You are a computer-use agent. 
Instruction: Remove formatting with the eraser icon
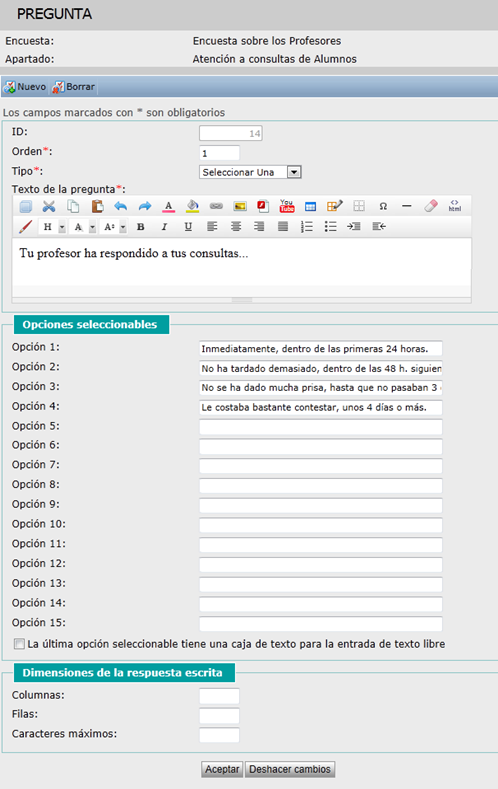[431, 206]
